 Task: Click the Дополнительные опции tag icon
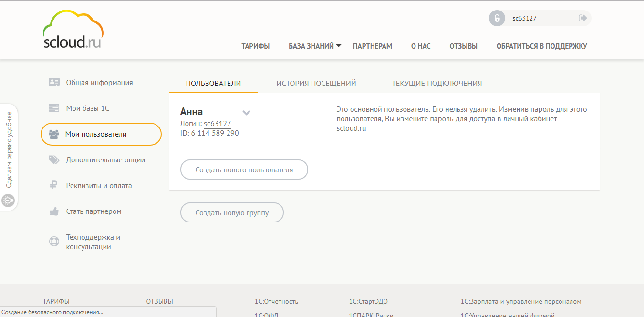click(x=54, y=160)
